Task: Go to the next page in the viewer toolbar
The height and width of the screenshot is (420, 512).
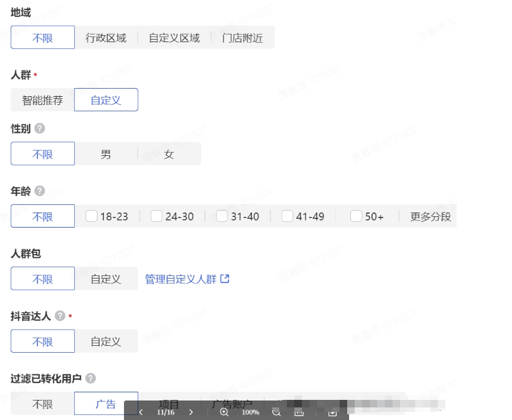Action: [191, 412]
